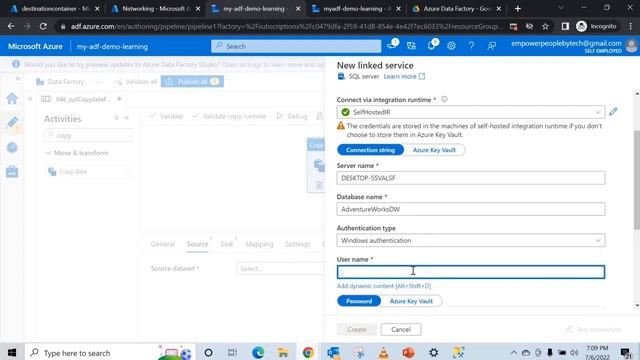Open the Sink tab
The height and width of the screenshot is (360, 640).
click(x=227, y=244)
